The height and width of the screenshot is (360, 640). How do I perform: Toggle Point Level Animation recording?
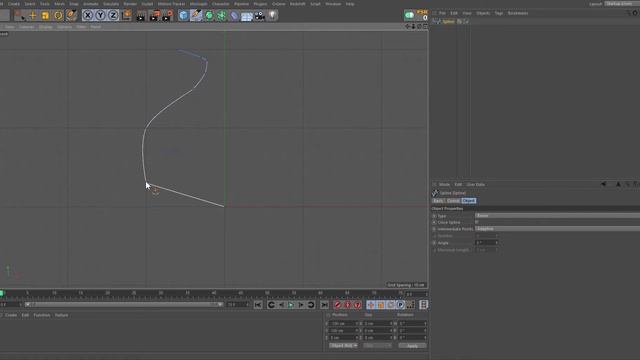pyautogui.click(x=410, y=305)
